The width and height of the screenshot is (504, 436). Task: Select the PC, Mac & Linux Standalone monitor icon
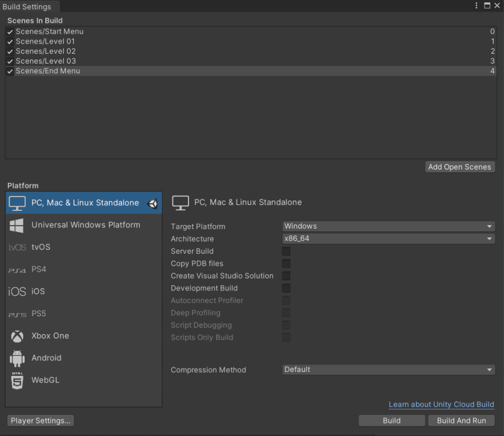click(x=17, y=203)
